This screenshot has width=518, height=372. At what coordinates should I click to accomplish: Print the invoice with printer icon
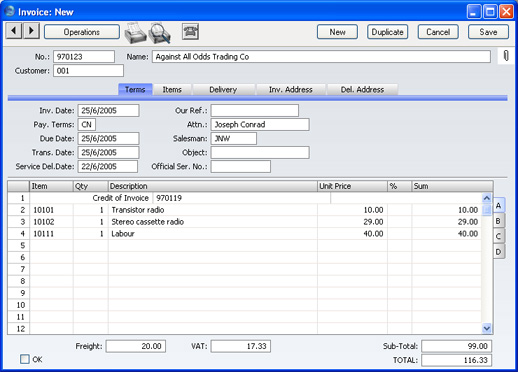[x=135, y=33]
